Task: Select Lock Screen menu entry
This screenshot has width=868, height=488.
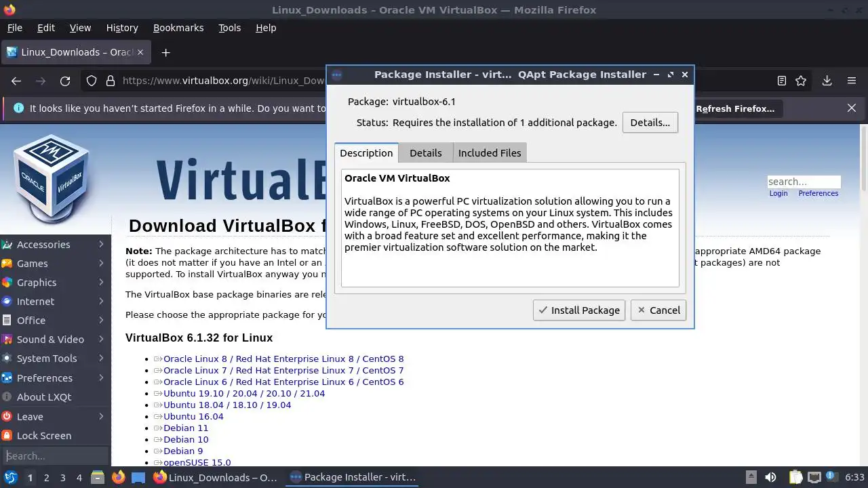Action: 54,435
